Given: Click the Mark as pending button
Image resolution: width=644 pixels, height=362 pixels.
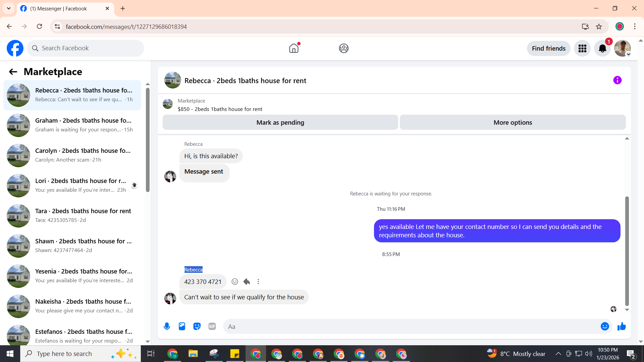Looking at the screenshot, I should (x=280, y=122).
